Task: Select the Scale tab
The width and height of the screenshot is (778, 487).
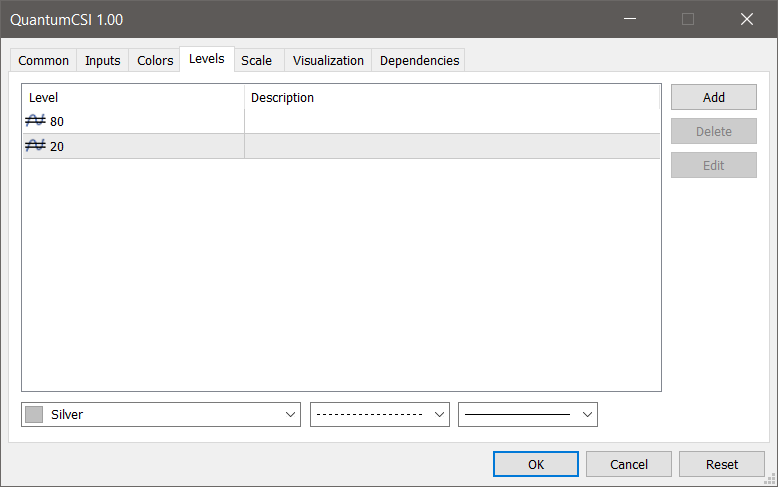Action: tap(256, 60)
